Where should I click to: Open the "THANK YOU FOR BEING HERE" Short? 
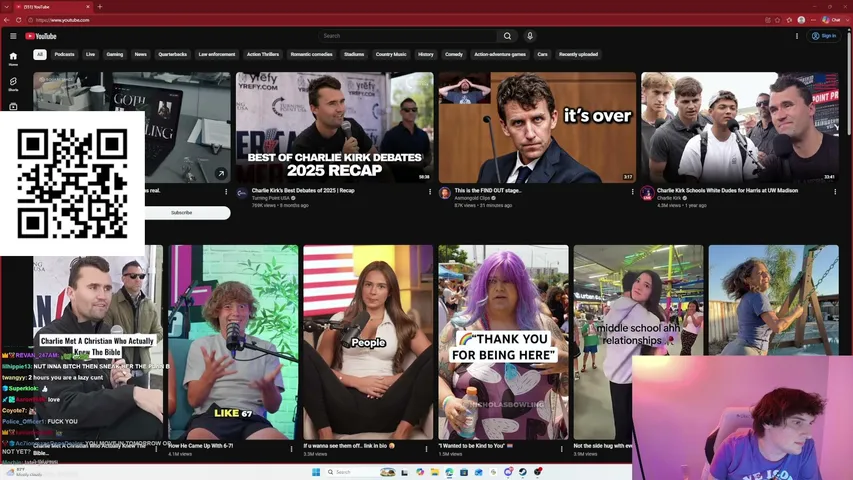pos(503,342)
